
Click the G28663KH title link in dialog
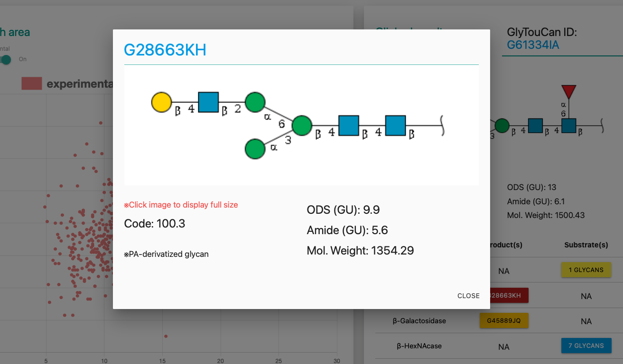click(165, 50)
